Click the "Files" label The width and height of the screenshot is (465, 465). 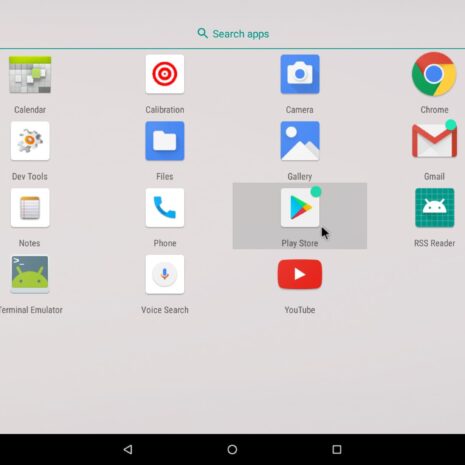click(165, 176)
